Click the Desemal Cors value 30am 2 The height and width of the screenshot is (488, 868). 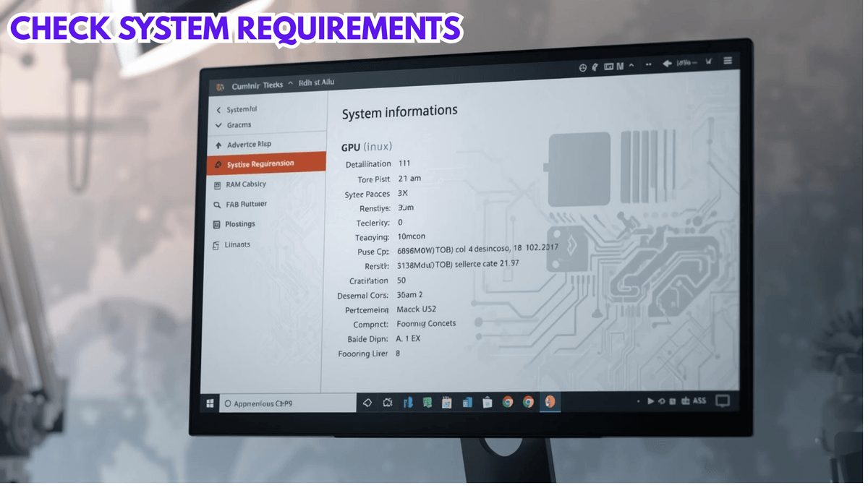(x=409, y=295)
